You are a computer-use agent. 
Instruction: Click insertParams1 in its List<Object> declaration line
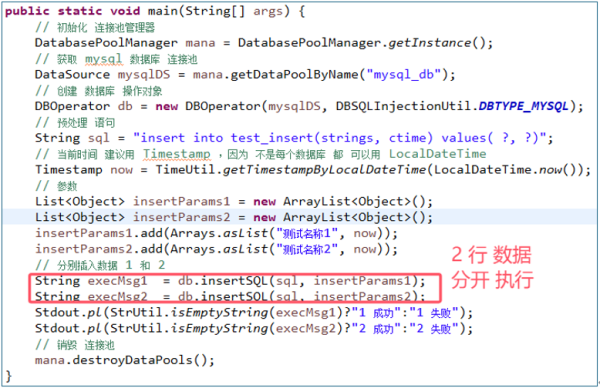[x=181, y=201]
